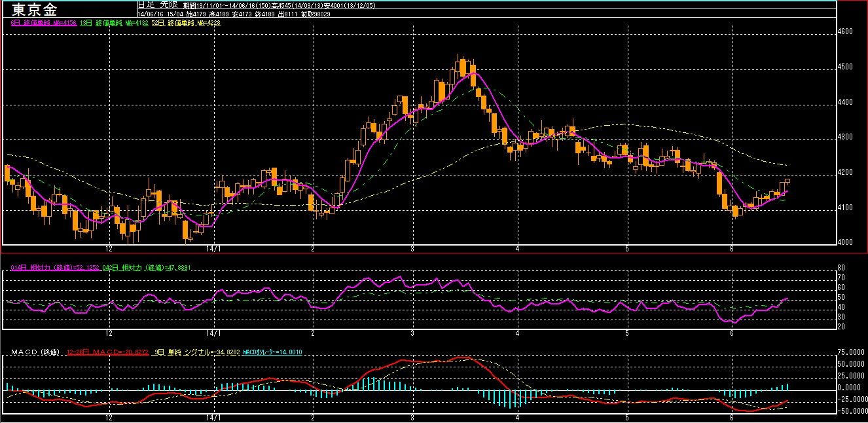
Task: Open the 042日 相対力 (終値)=47.8891 legend
Action: (x=148, y=268)
